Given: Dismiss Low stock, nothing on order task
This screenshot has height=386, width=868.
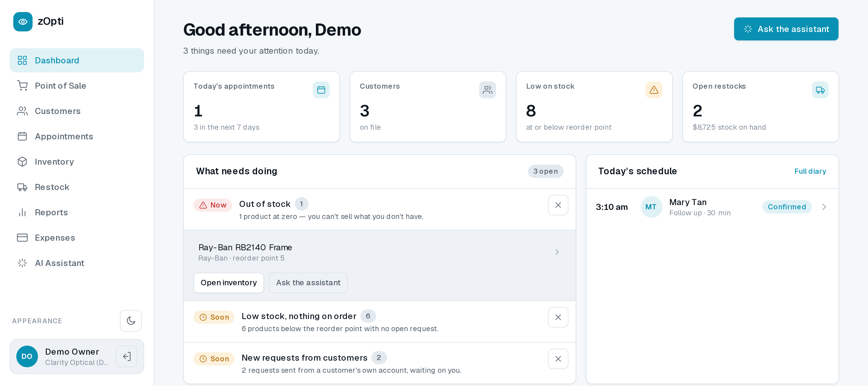Looking at the screenshot, I should coord(558,317).
